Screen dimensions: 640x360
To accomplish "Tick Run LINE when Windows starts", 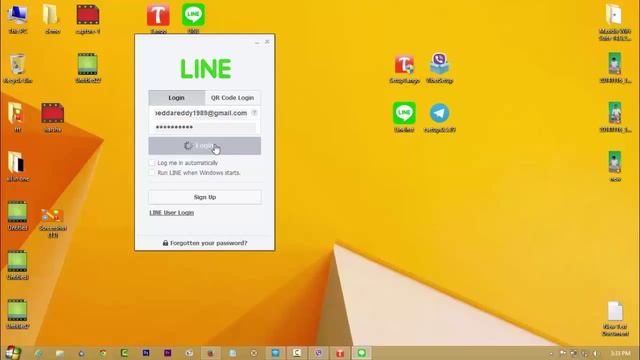I will coord(152,173).
